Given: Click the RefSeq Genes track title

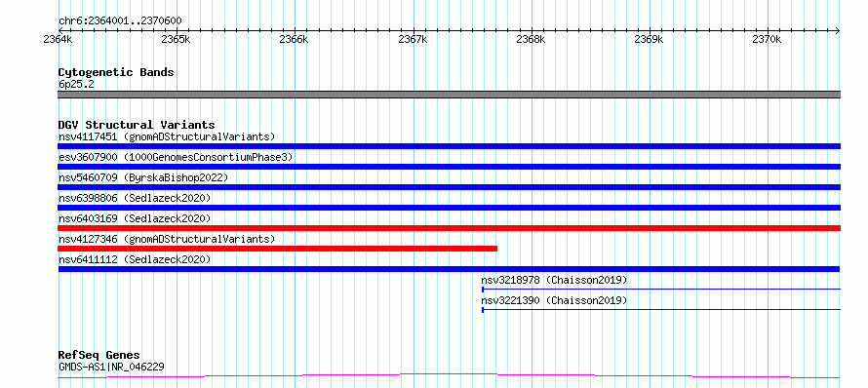Looking at the screenshot, I should 99,355.
